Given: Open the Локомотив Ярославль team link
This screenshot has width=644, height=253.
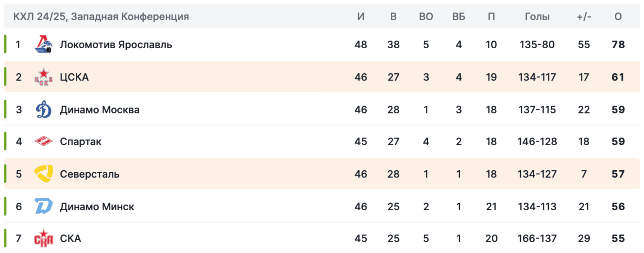Looking at the screenshot, I should pyautogui.click(x=116, y=45).
